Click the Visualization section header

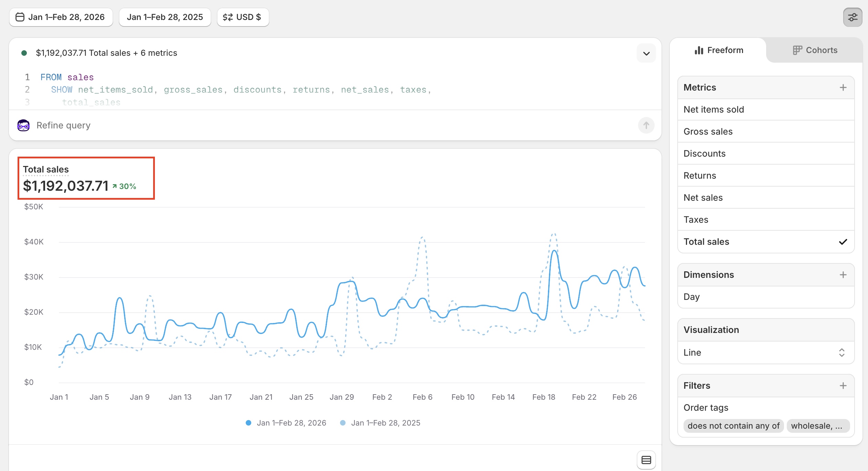pyautogui.click(x=766, y=330)
